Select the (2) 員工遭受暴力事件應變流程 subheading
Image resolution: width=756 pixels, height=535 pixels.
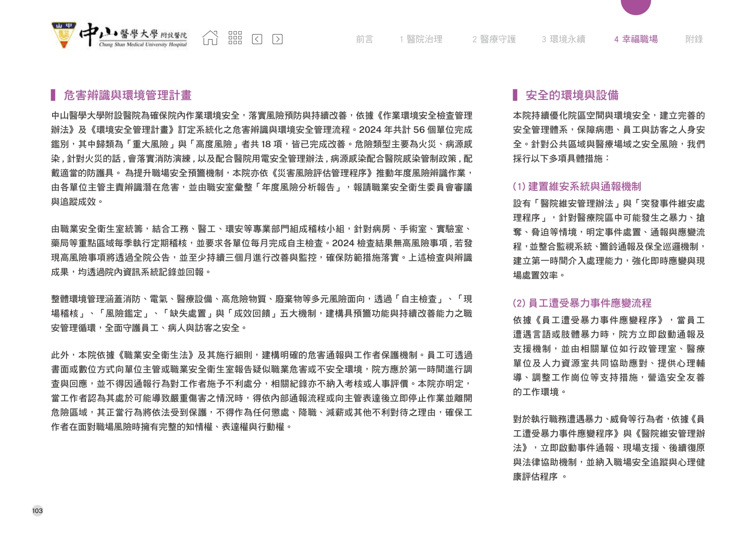[x=582, y=303]
